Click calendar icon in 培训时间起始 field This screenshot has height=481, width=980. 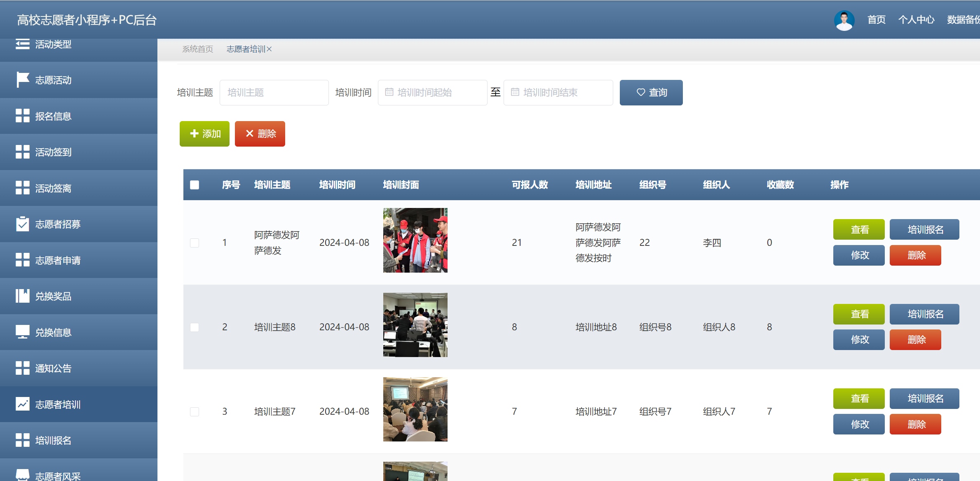coord(389,92)
